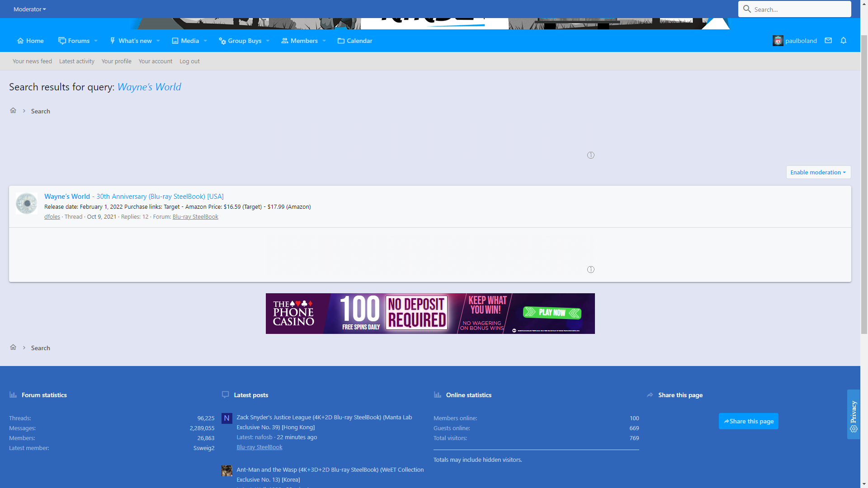Click the upper ad info icon

(590, 155)
